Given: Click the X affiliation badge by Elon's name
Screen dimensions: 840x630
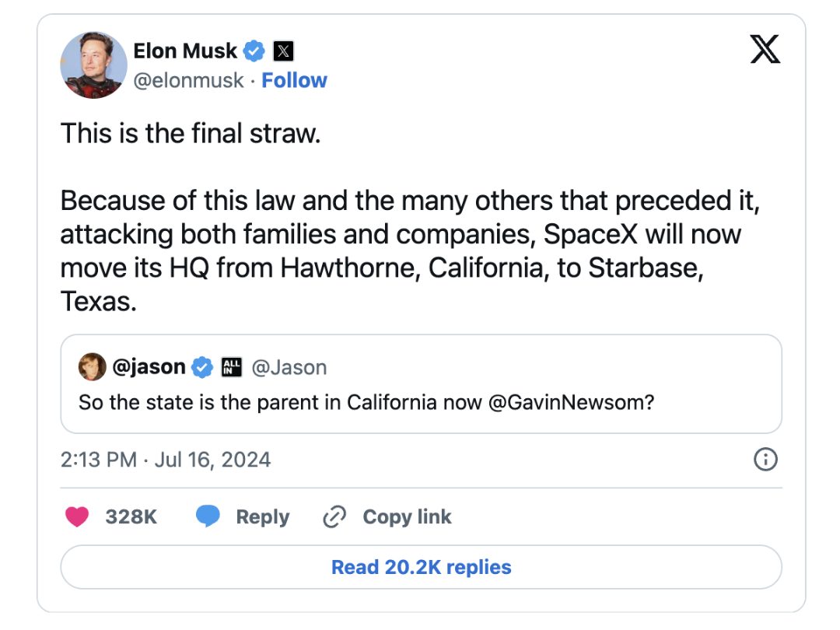Looking at the screenshot, I should pyautogui.click(x=284, y=52).
